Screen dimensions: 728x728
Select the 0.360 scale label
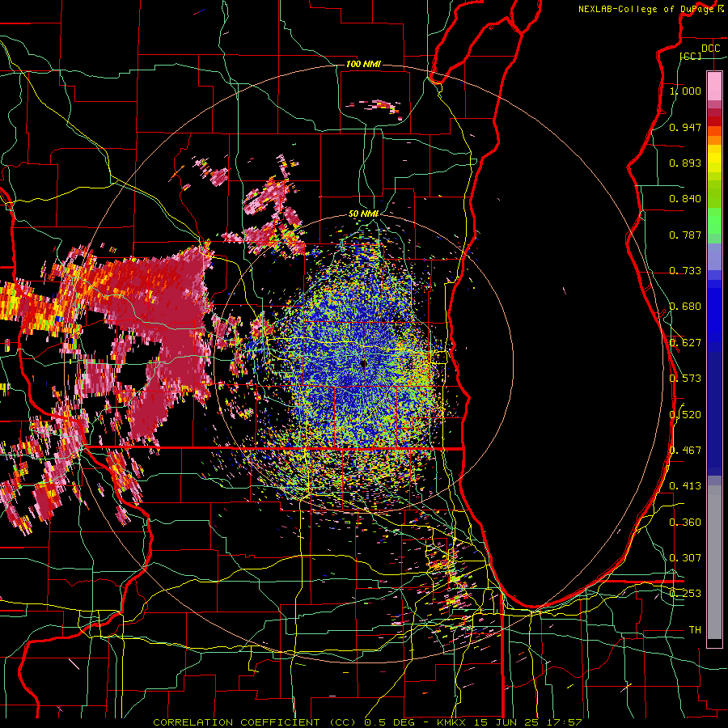pos(685,523)
